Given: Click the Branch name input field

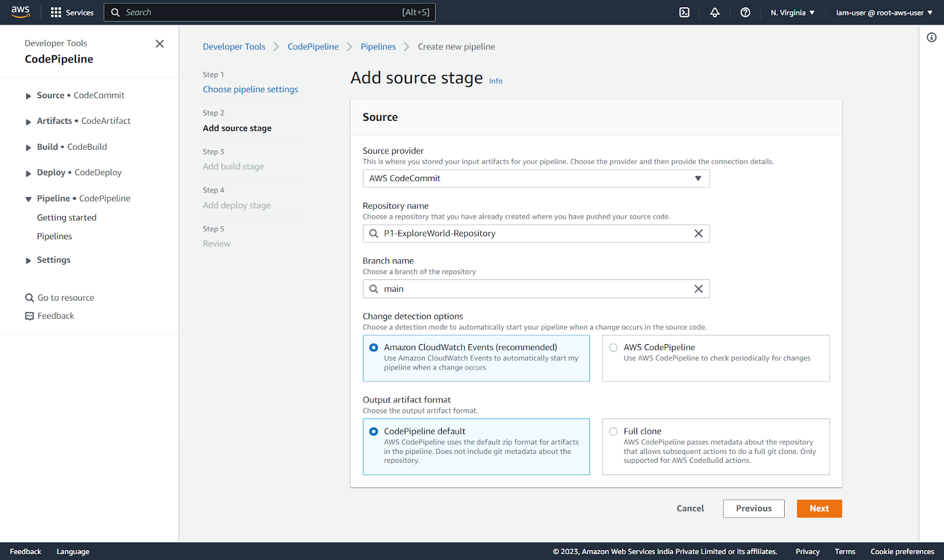Looking at the screenshot, I should (536, 289).
